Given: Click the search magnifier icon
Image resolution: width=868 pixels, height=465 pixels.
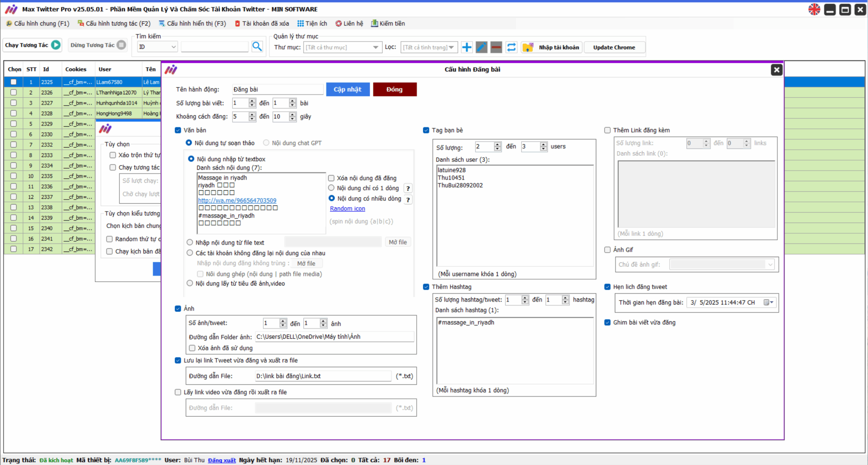Looking at the screenshot, I should [x=257, y=47].
